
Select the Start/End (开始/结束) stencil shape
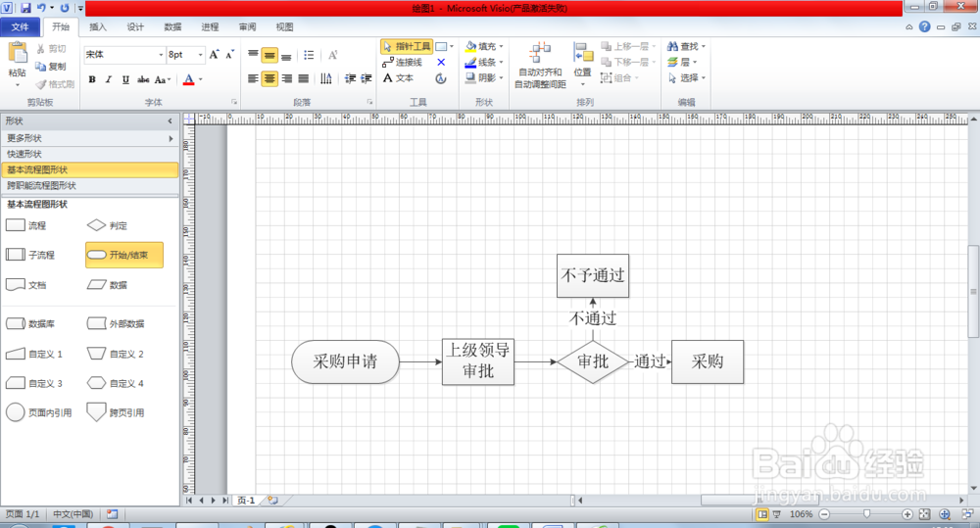pyautogui.click(x=124, y=255)
